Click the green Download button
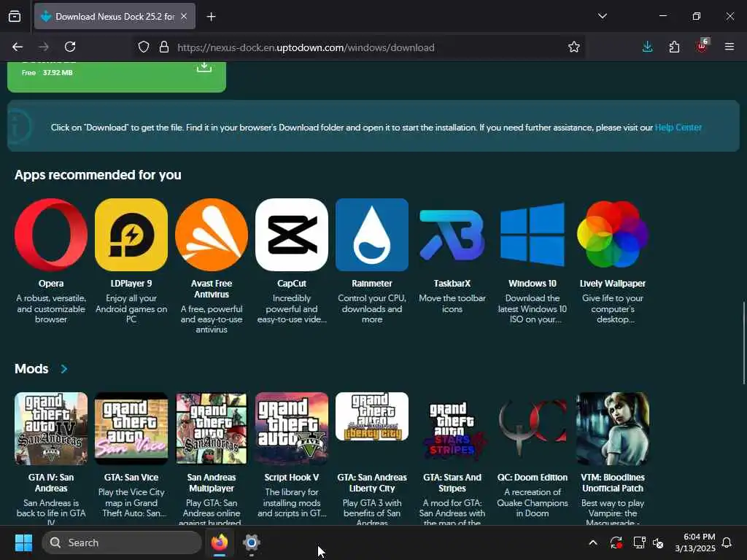Image resolution: width=747 pixels, height=560 pixels. click(x=117, y=76)
